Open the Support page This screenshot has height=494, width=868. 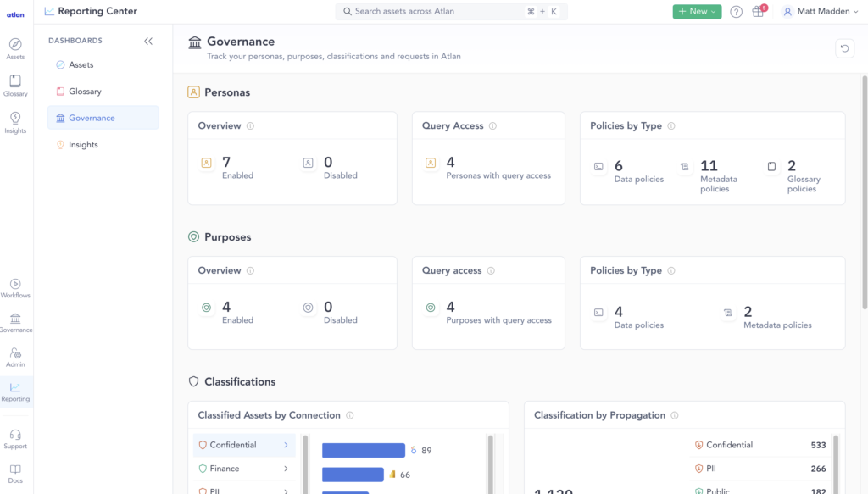point(15,439)
